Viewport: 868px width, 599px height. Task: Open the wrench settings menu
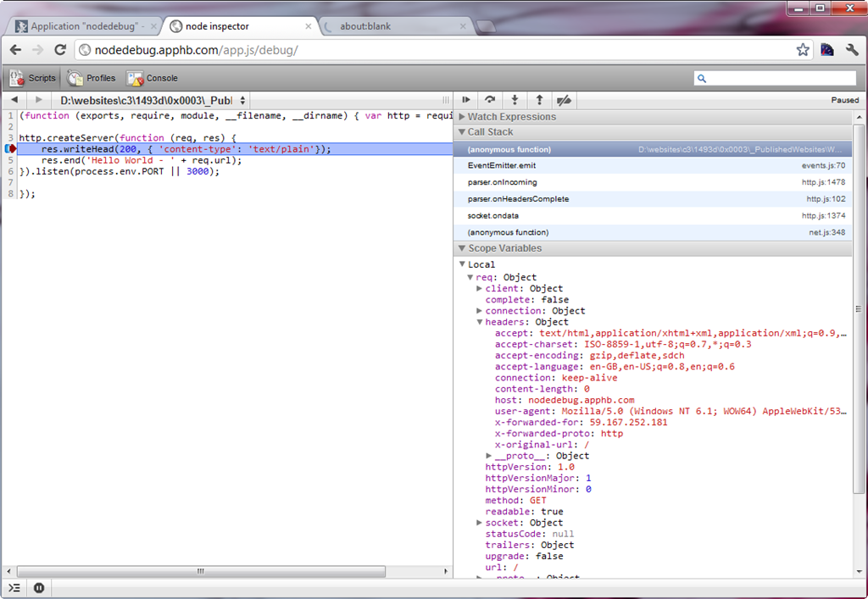[x=852, y=50]
